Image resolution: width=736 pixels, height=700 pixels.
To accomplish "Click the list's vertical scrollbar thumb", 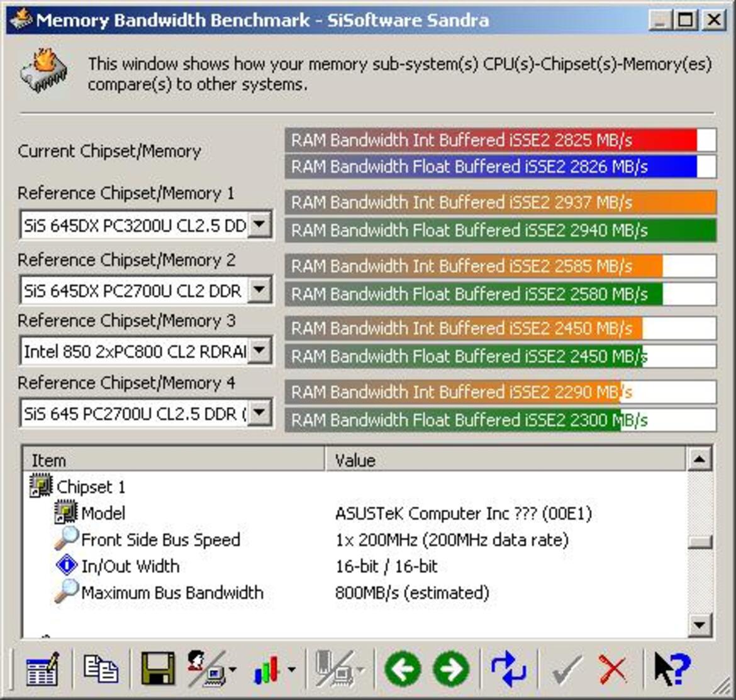I will tap(700, 542).
